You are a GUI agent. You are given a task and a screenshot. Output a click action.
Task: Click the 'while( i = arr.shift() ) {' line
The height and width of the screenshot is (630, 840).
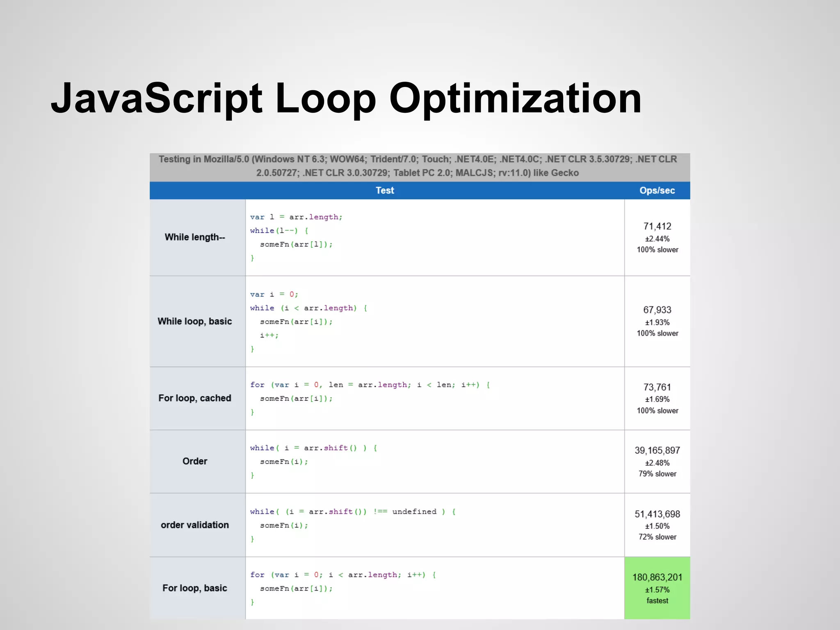click(314, 448)
